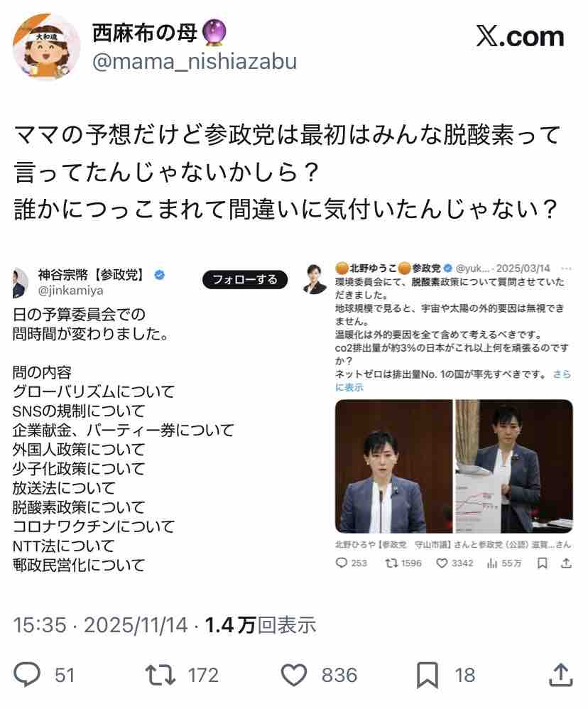Image resolution: width=588 pixels, height=709 pixels.
Task: Open more options on embedded tweet
Action: pyautogui.click(x=566, y=269)
